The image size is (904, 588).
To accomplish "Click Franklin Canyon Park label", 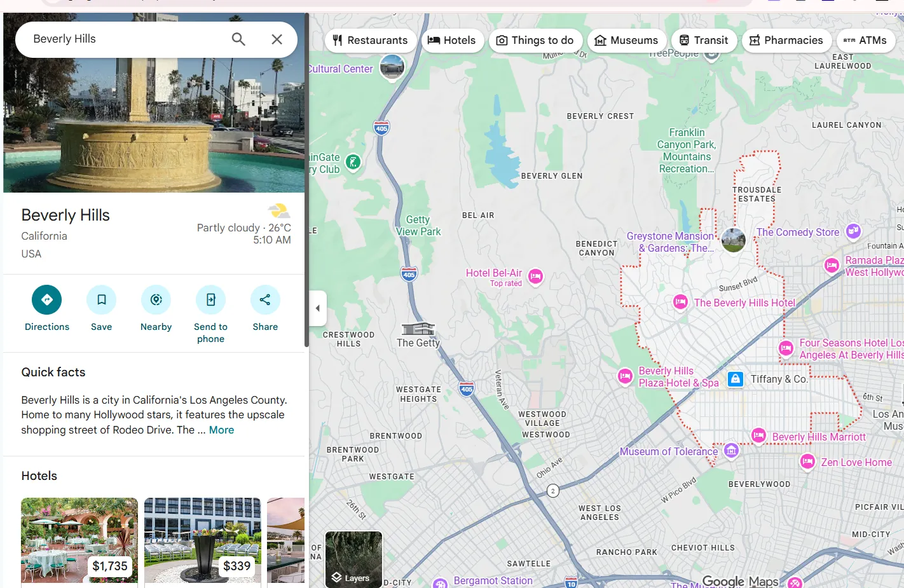I will [687, 151].
